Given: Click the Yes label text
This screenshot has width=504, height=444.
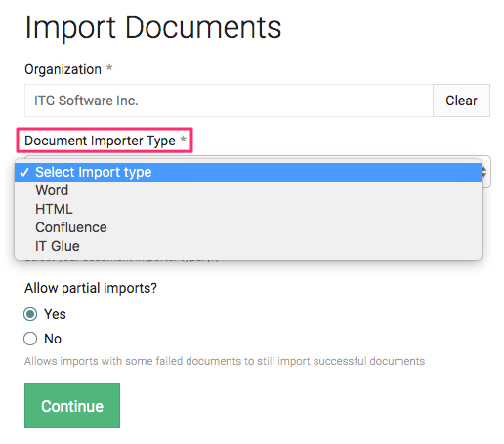Looking at the screenshot, I should pyautogui.click(x=55, y=314).
